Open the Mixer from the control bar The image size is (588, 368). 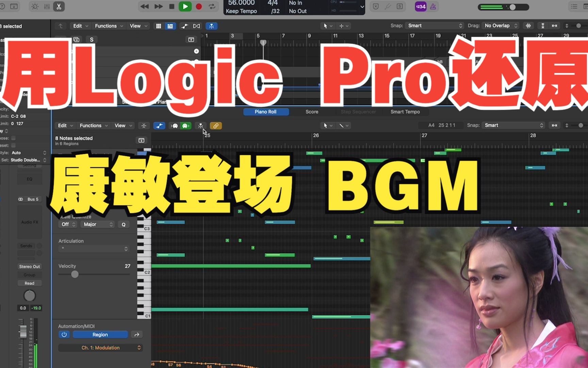pos(47,6)
